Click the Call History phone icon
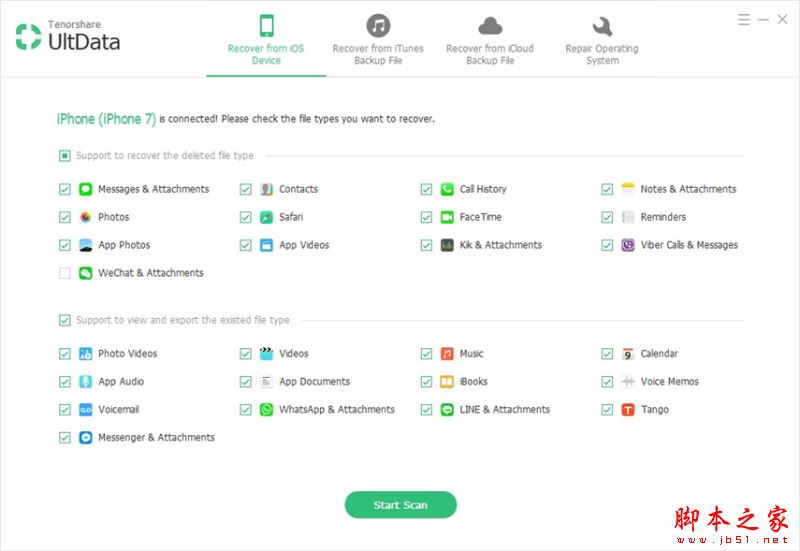 point(447,189)
